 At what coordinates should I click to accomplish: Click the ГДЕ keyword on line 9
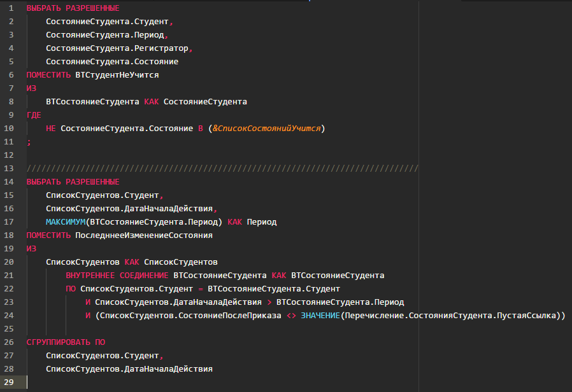pyautogui.click(x=34, y=115)
